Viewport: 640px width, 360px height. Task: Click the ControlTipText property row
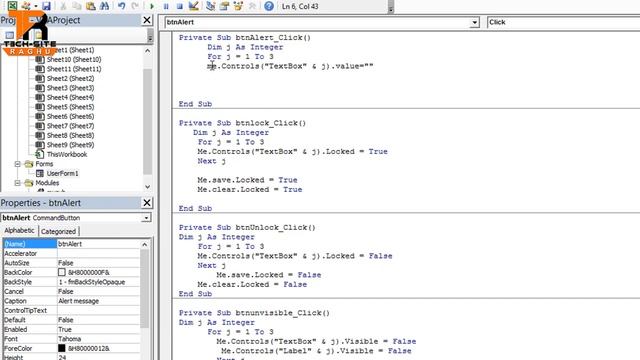coord(71,311)
